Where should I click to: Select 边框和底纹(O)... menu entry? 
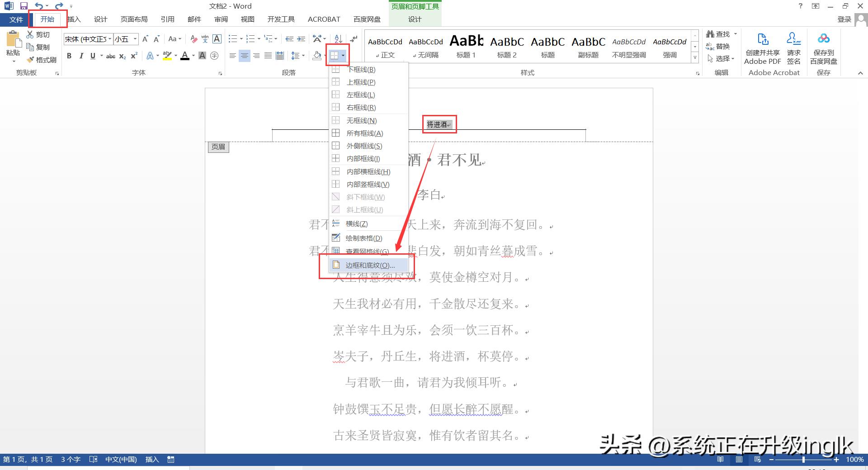point(370,266)
